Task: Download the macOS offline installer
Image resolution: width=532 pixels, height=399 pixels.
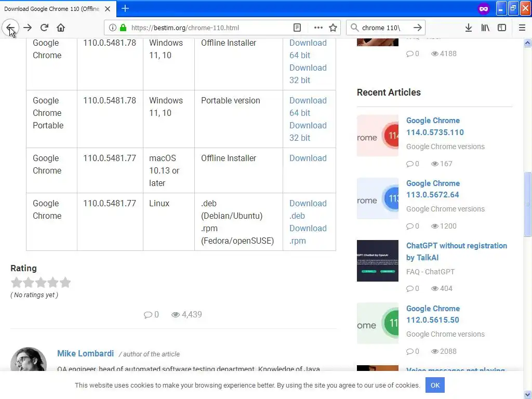Action: [x=308, y=158]
